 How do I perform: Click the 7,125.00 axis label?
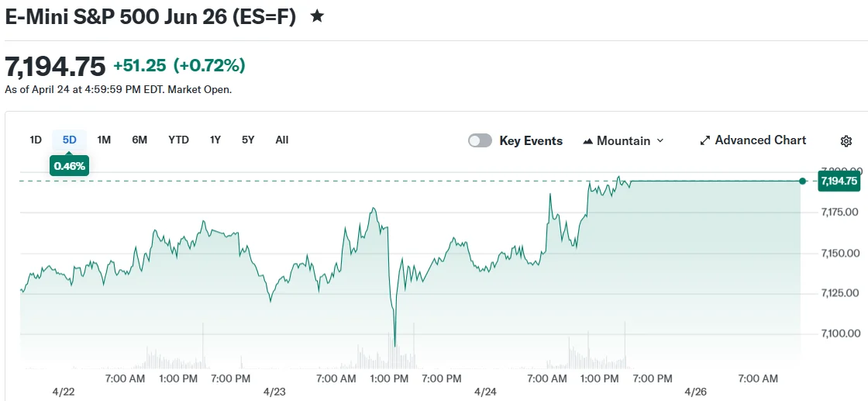click(x=840, y=293)
